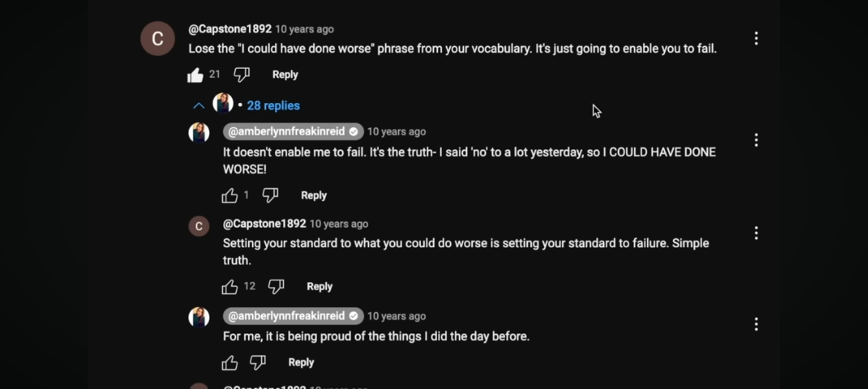
Task: Open the large Capstone1892 'C' avatar
Action: pyautogui.click(x=158, y=39)
